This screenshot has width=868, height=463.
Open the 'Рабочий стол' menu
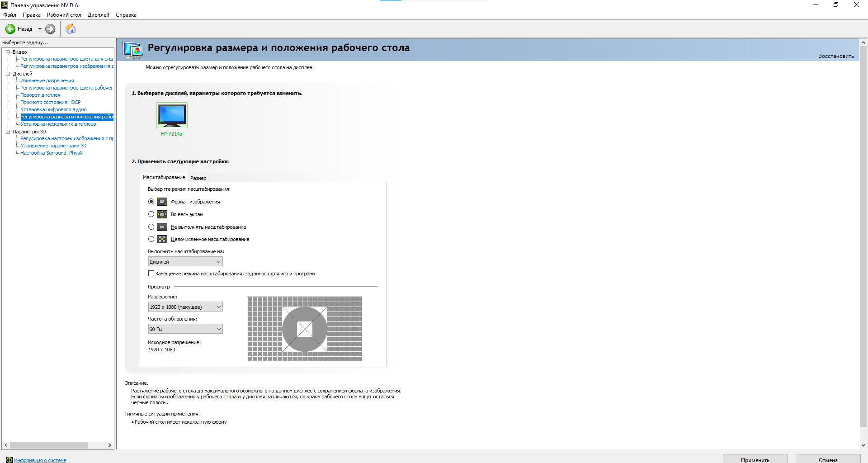64,15
